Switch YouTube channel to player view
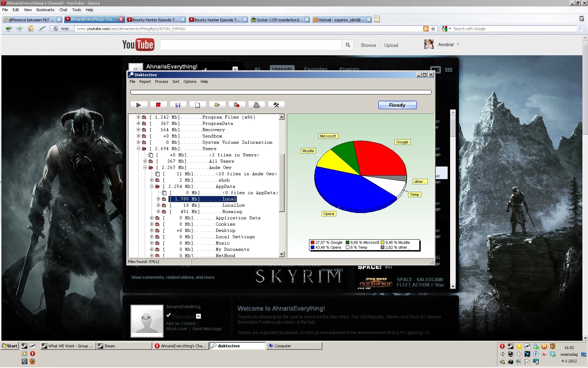 point(435,70)
